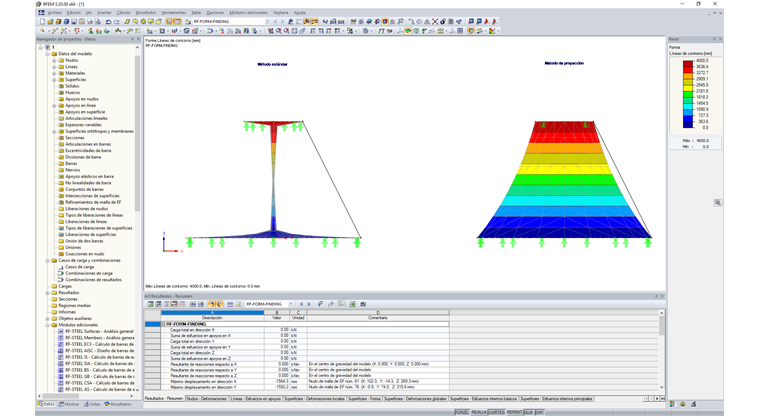Image resolution: width=760 pixels, height=416 pixels.
Task: Click the magnifier zoom icon on panel edge
Action: tap(718, 203)
